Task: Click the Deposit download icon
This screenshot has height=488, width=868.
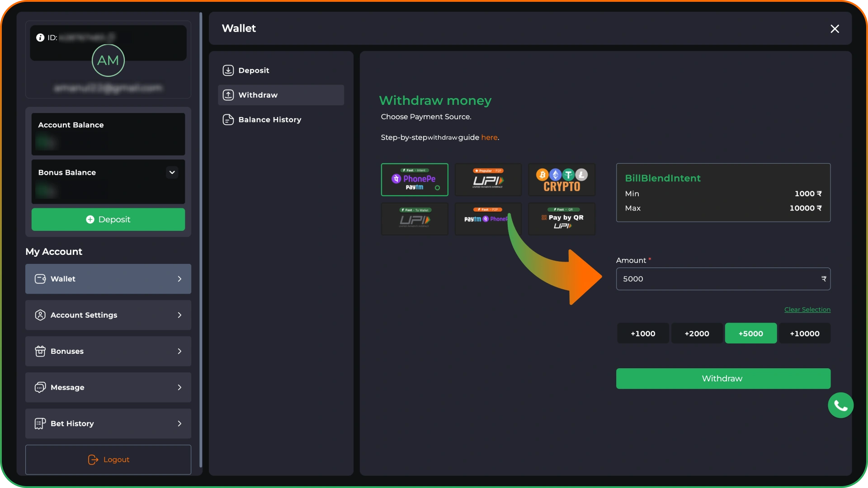Action: [228, 70]
